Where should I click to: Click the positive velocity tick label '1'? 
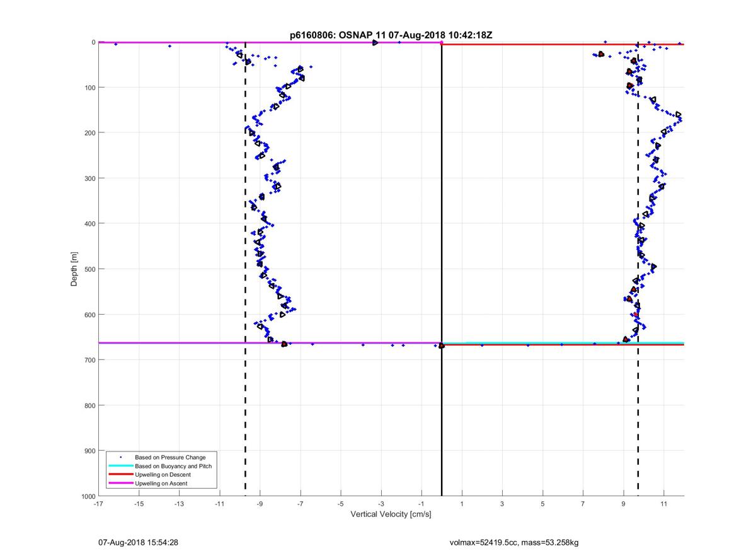(x=462, y=504)
